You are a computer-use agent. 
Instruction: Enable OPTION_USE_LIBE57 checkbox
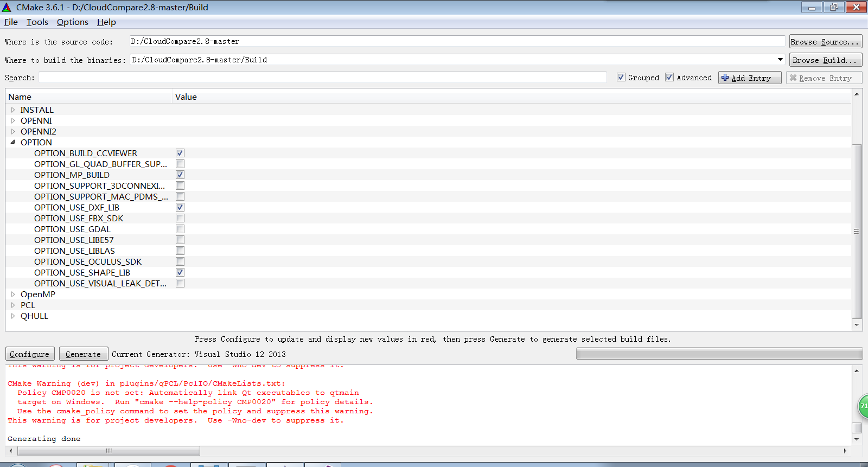coord(180,240)
